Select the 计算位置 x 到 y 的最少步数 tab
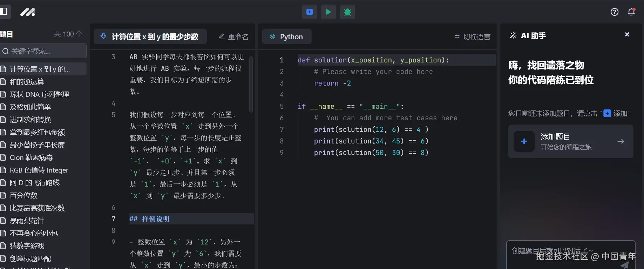The image size is (644, 269). pos(150,37)
